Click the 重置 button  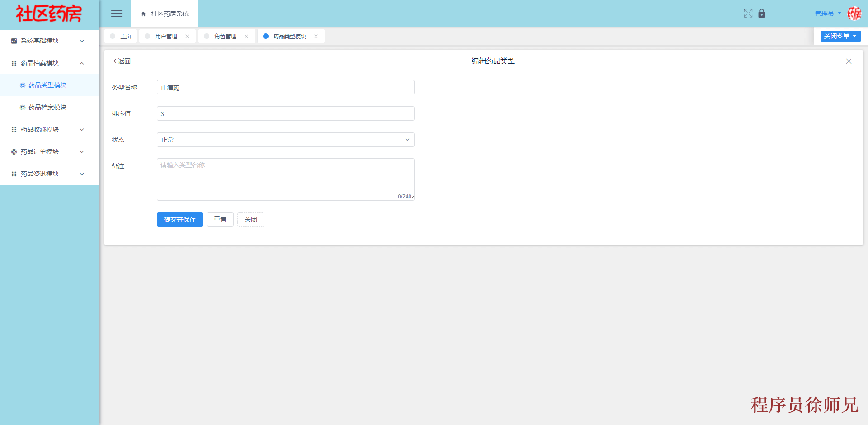coord(220,219)
